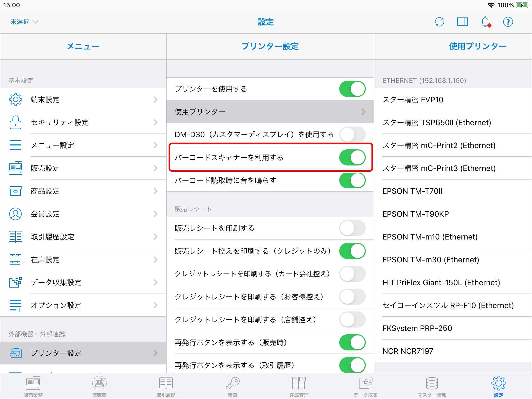Toggle 販売レシート控えを印刷する switch

[x=352, y=251]
